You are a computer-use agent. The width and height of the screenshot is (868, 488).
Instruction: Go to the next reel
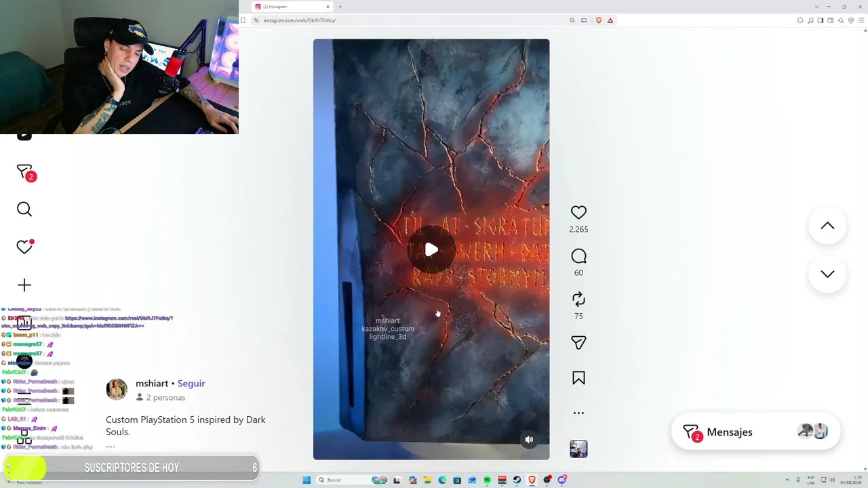point(827,274)
